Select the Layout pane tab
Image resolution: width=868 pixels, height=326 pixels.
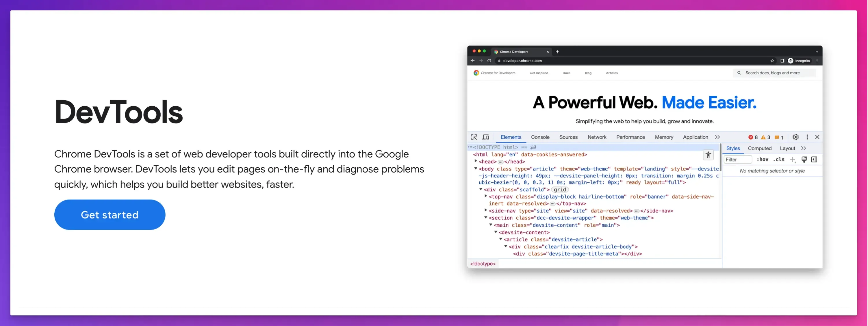click(787, 148)
